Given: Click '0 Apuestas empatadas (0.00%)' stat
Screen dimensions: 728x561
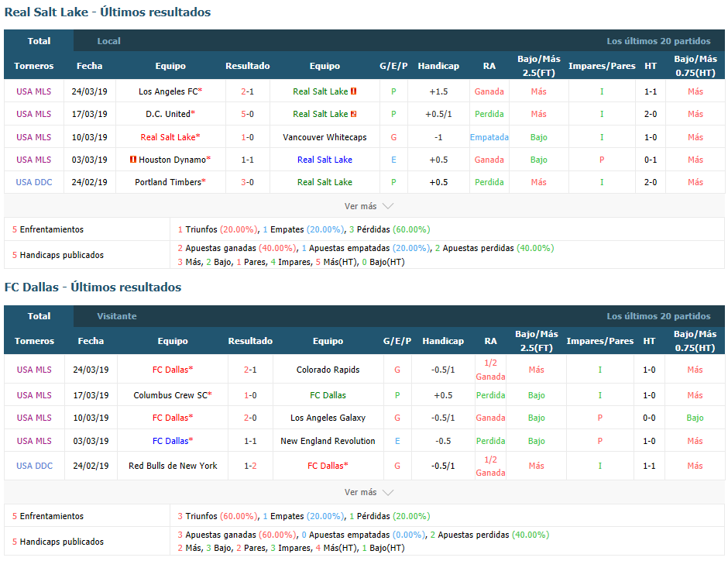Looking at the screenshot, I should coord(363,535).
